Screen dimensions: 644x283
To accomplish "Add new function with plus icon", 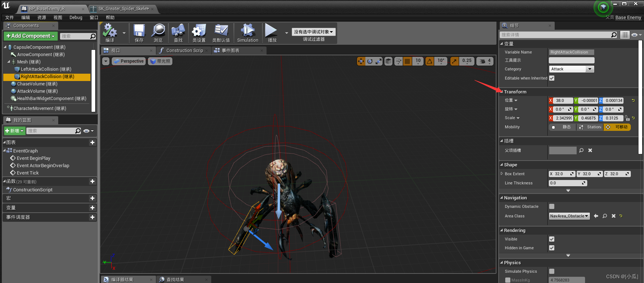I will coord(92,181).
